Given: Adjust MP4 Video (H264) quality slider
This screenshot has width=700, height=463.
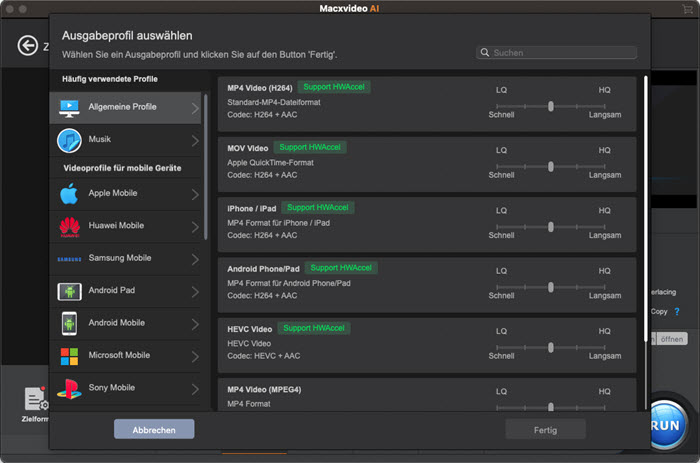Looking at the screenshot, I should point(550,106).
